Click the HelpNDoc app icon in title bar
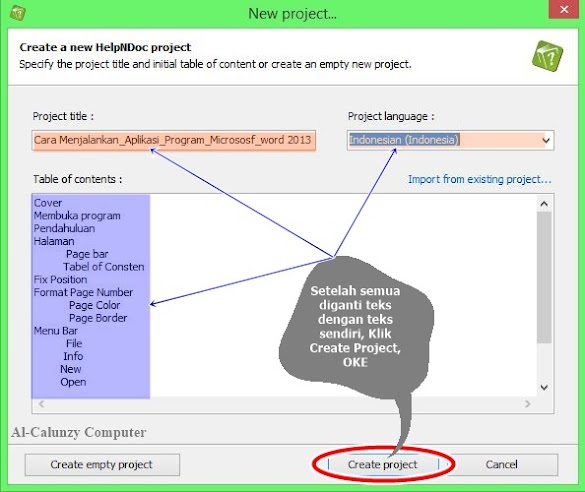Screen dimensions: 585x492 pyautogui.click(x=17, y=13)
